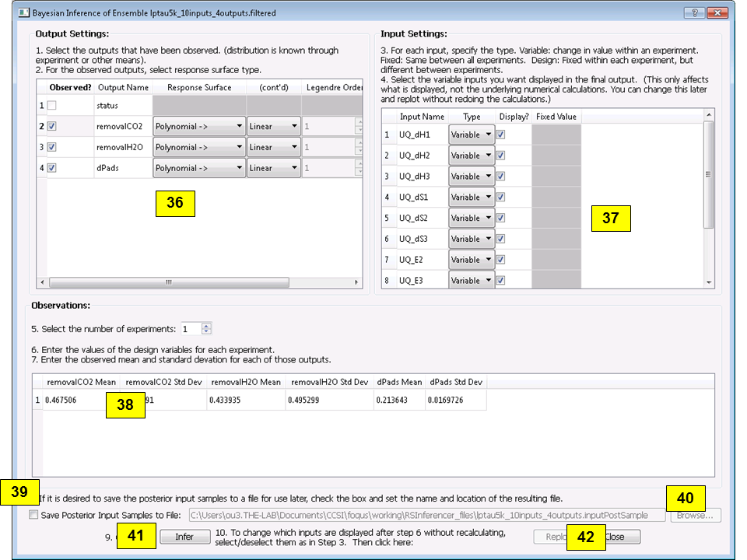Click the application icon in the title bar
Image resolution: width=747 pixels, height=560 pixels.
point(23,12)
